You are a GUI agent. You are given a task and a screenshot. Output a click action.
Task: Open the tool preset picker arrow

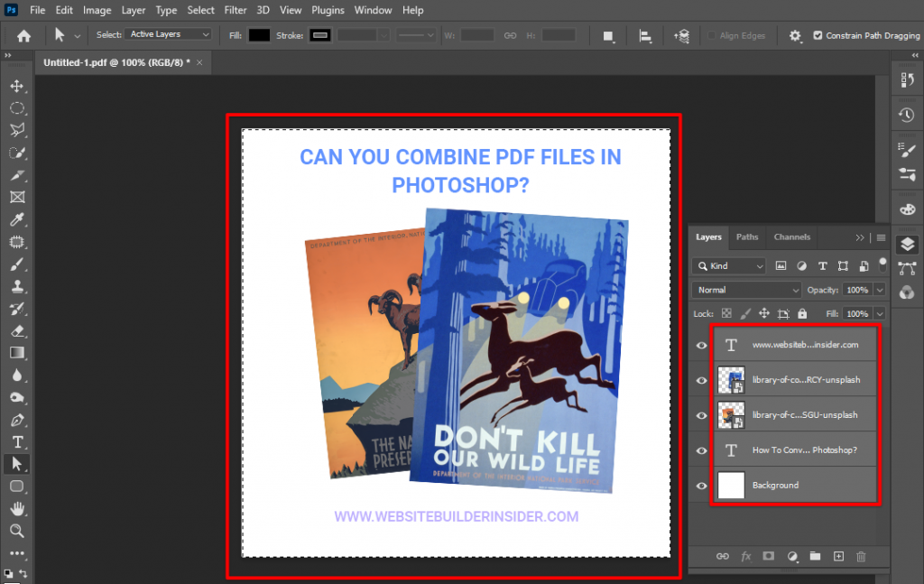click(78, 36)
